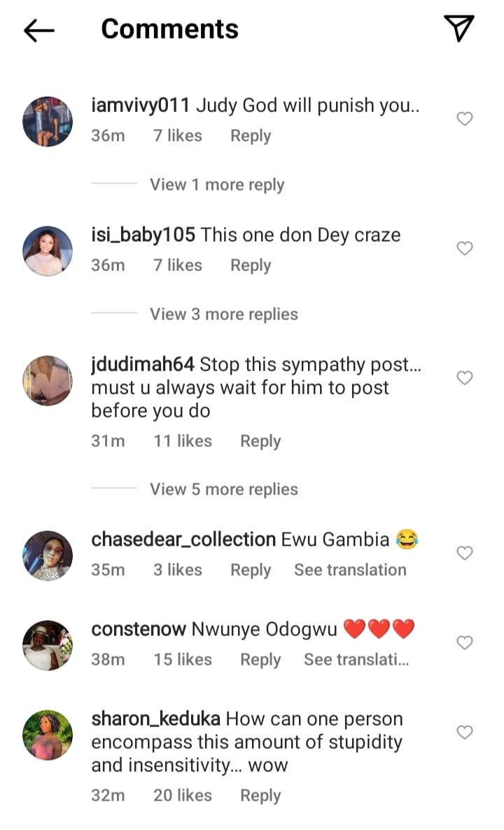The image size is (504, 830).
Task: Tap the jdudimah64 username
Action: tap(143, 365)
